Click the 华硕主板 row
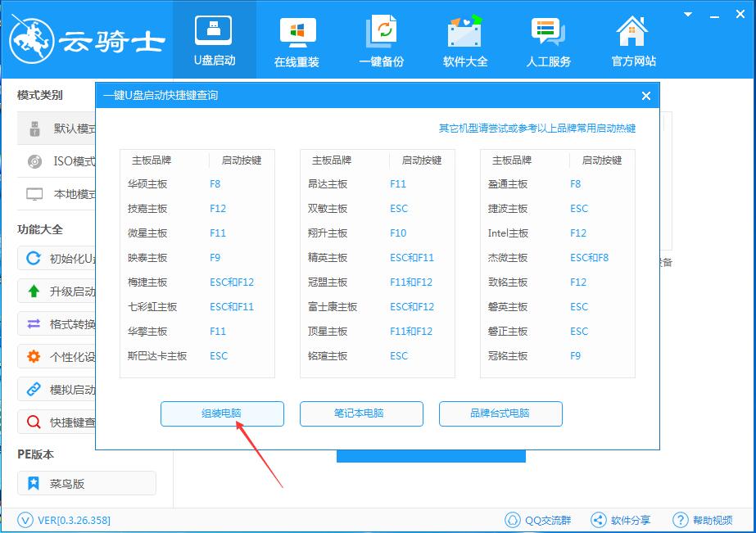 [197, 184]
